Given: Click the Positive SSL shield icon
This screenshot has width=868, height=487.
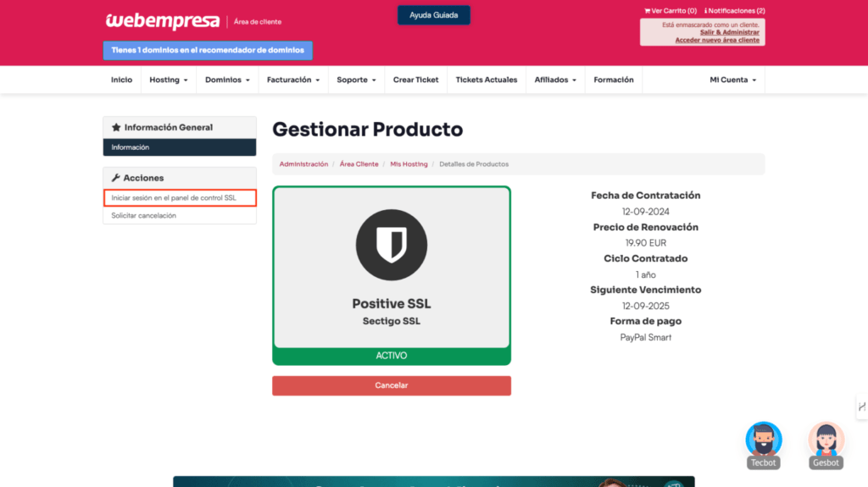Looking at the screenshot, I should (392, 245).
